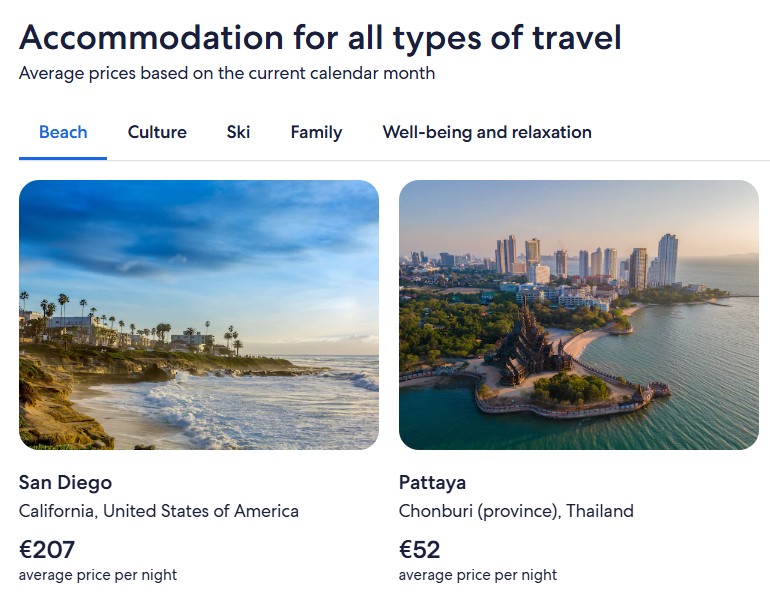Click the €52 average price
Image resolution: width=770 pixels, height=612 pixels.
point(420,549)
